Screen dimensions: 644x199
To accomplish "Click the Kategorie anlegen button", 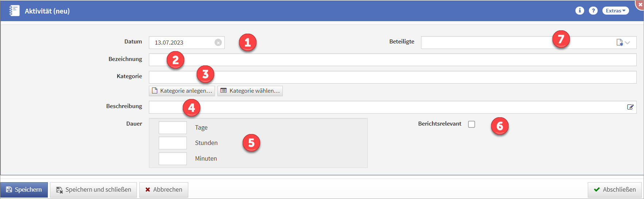I will click(182, 91).
